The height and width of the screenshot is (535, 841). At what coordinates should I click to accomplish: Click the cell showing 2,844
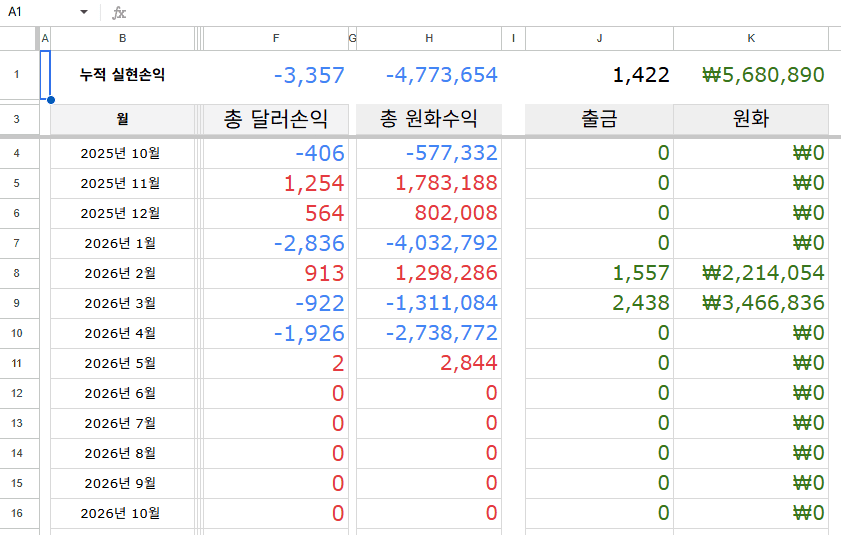click(x=429, y=364)
